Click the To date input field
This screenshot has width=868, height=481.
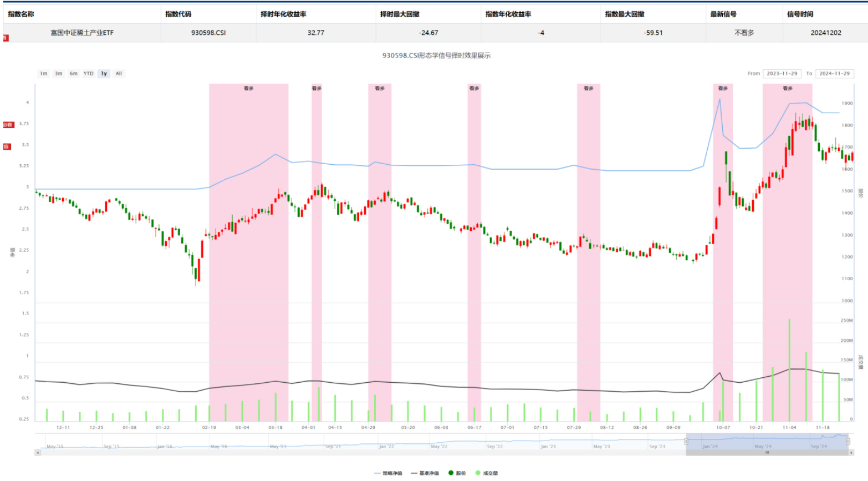[834, 73]
